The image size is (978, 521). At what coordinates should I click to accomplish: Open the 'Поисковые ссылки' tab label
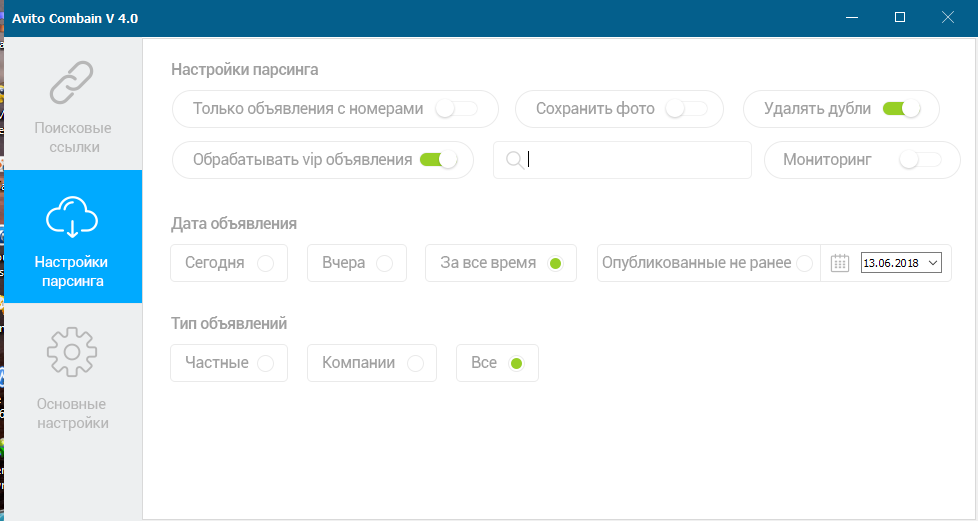(x=72, y=138)
